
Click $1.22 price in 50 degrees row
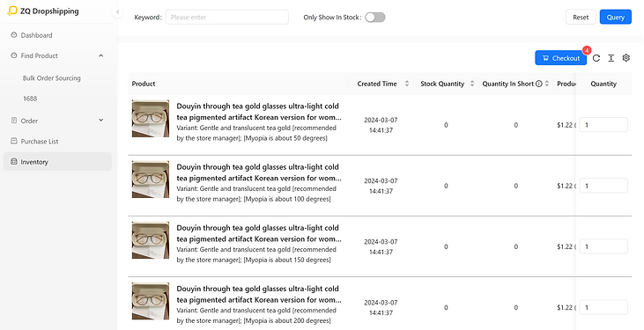click(x=565, y=125)
